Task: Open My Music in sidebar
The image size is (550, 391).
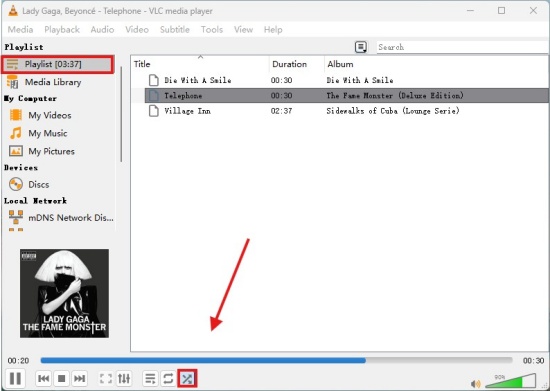Action: pos(48,133)
